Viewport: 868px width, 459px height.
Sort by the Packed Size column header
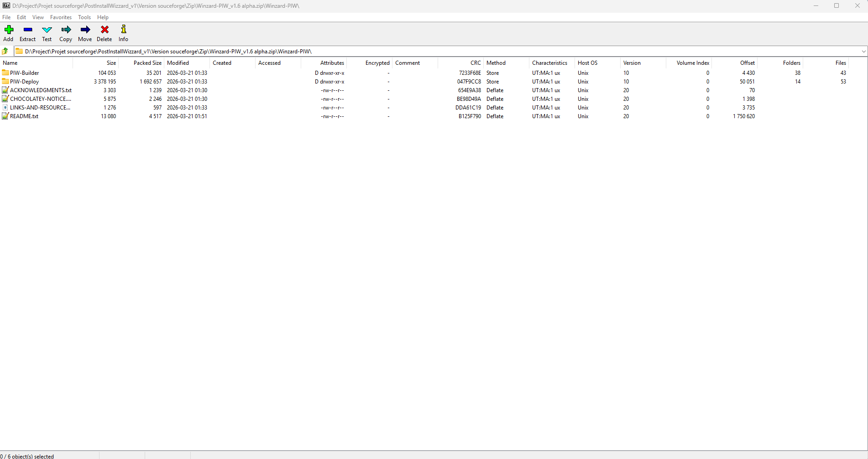click(x=141, y=63)
